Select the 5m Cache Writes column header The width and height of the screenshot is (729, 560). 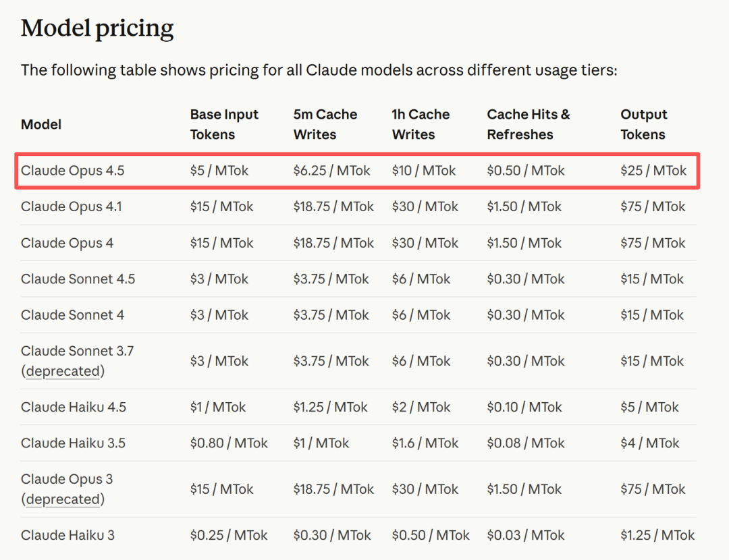(325, 124)
